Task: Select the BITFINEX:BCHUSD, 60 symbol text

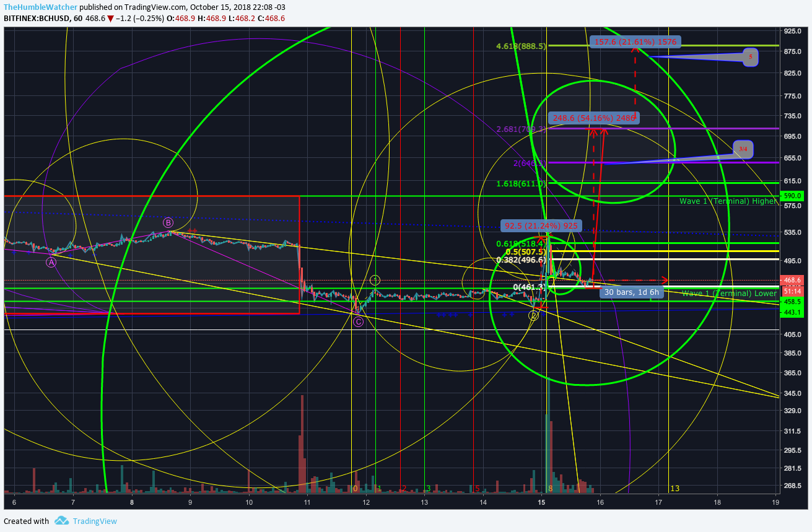Action: pyautogui.click(x=45, y=19)
